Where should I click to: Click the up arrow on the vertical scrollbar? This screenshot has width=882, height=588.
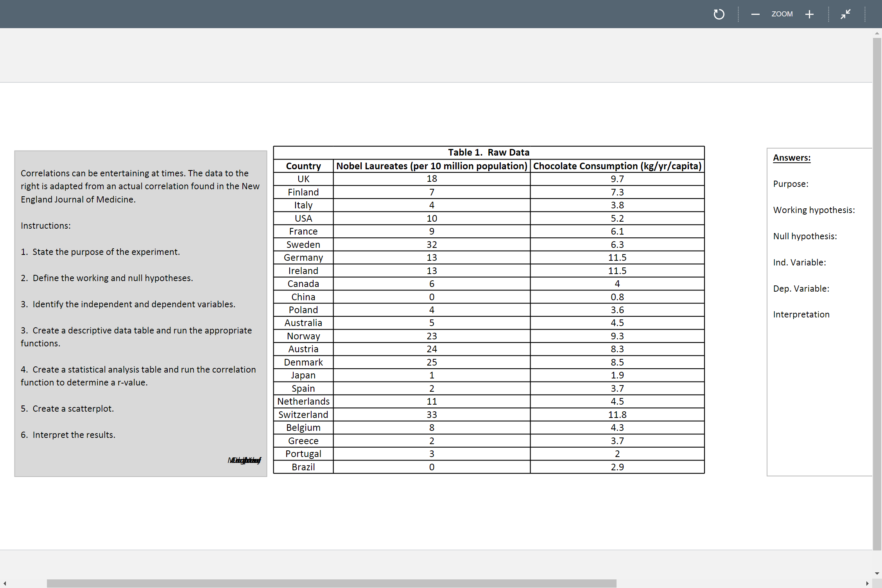(877, 33)
